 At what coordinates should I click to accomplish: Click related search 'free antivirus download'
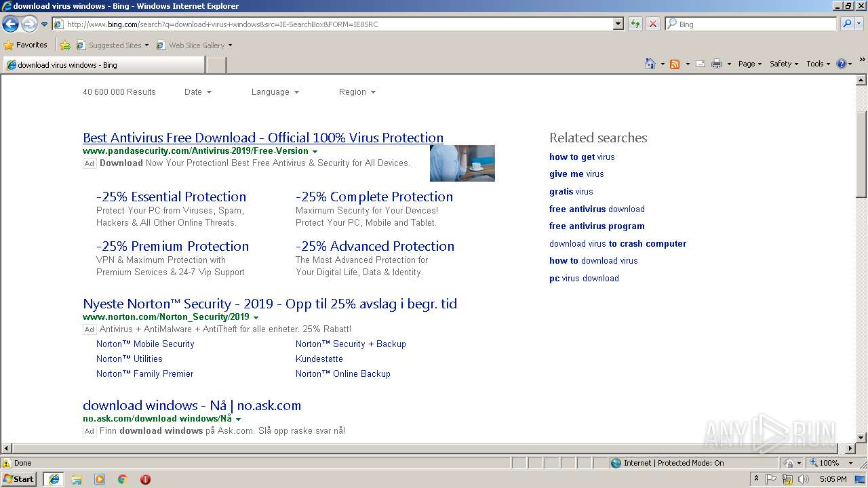pos(597,209)
